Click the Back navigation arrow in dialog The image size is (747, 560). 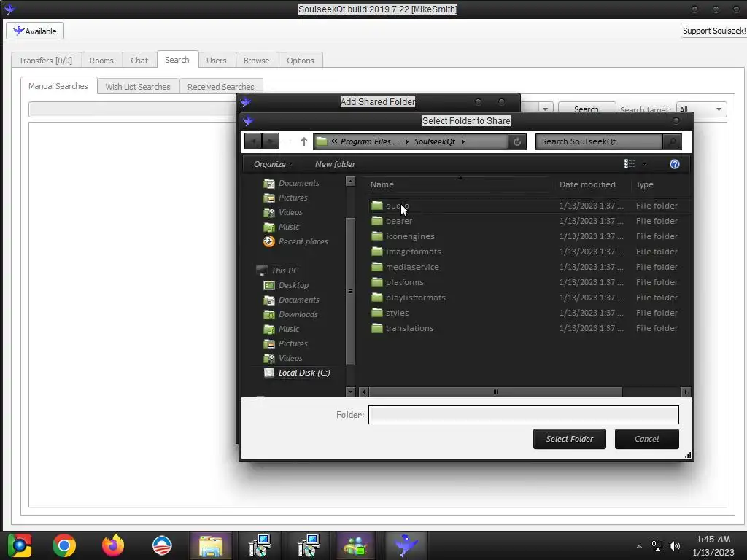pyautogui.click(x=253, y=141)
